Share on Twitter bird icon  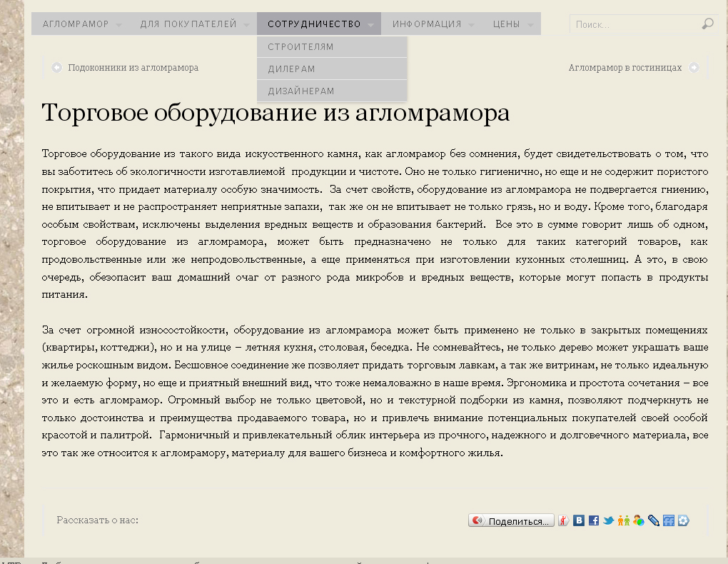[x=608, y=520]
